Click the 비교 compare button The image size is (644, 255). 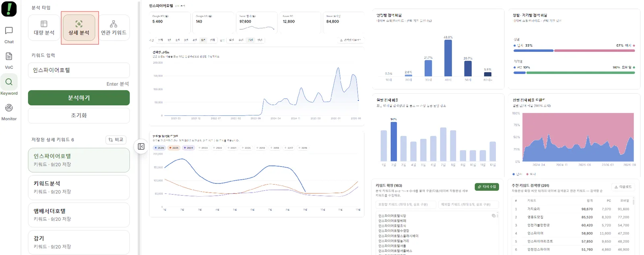116,140
